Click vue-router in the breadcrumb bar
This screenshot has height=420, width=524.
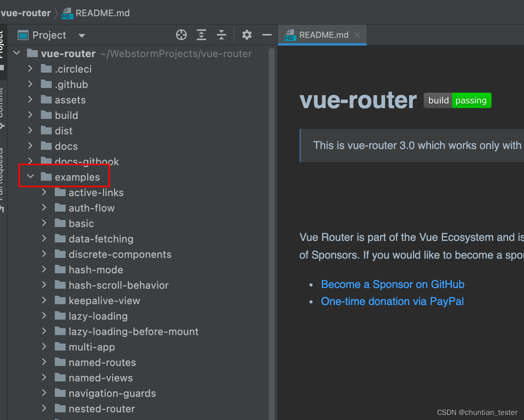tap(25, 13)
